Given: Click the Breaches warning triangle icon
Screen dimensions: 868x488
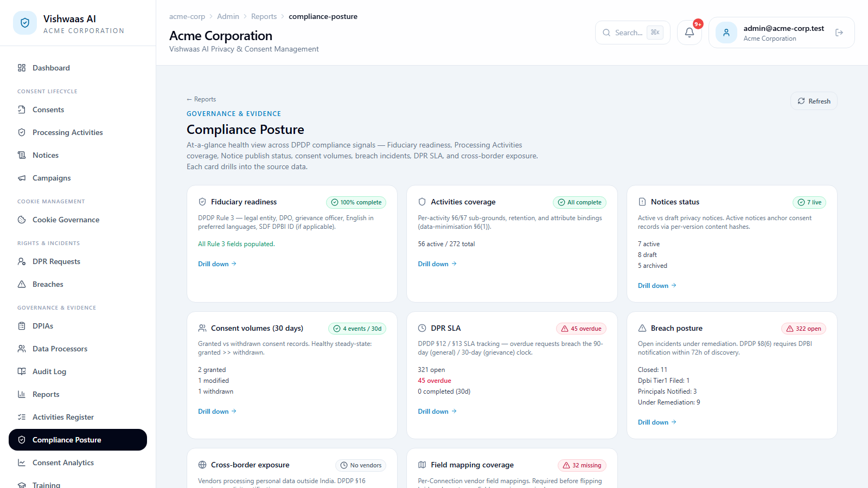Looking at the screenshot, I should pyautogui.click(x=22, y=284).
